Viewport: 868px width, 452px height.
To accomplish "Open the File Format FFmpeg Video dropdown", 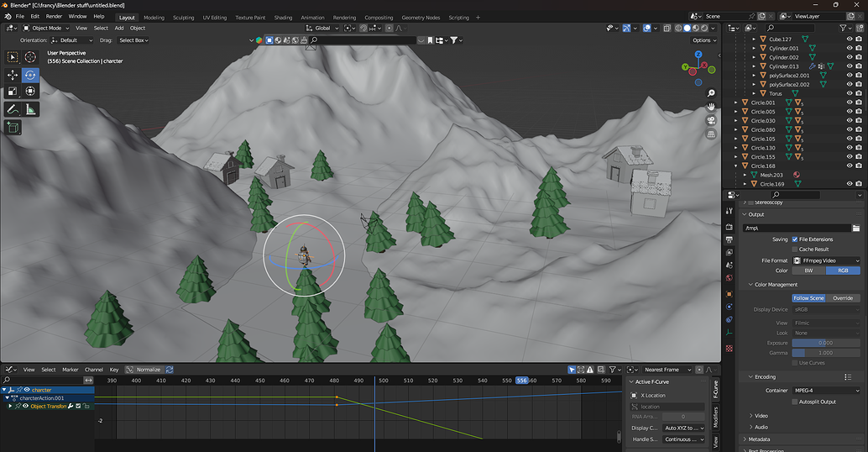I will [827, 260].
